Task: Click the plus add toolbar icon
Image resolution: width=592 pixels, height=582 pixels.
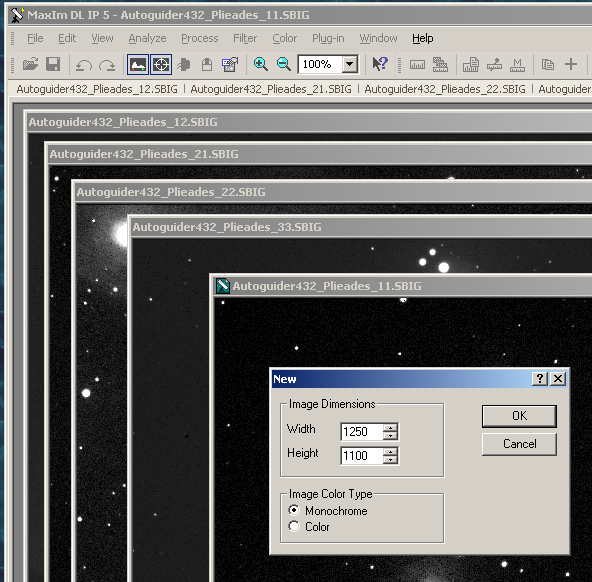Action: click(571, 64)
